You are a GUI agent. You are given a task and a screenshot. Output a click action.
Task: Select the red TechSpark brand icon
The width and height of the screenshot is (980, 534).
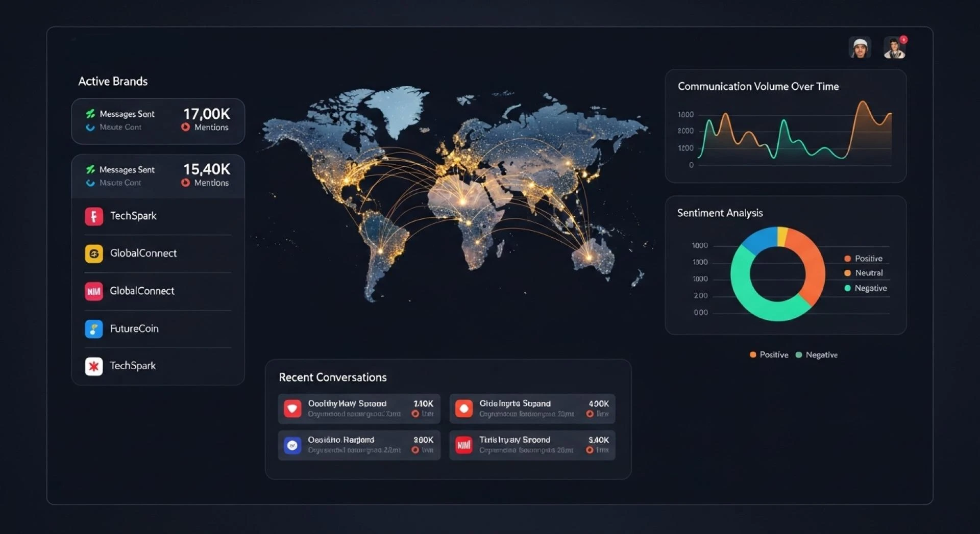pos(94,216)
